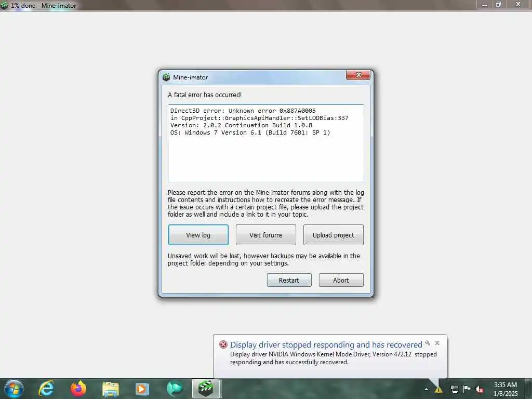Click the muted volume speaker icon
532x399 pixels.
pyautogui.click(x=480, y=389)
